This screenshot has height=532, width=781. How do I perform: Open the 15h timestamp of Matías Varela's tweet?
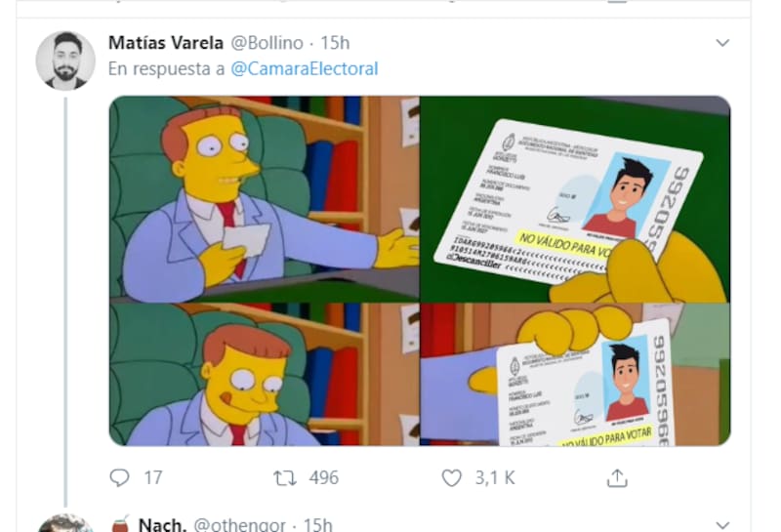click(x=335, y=43)
